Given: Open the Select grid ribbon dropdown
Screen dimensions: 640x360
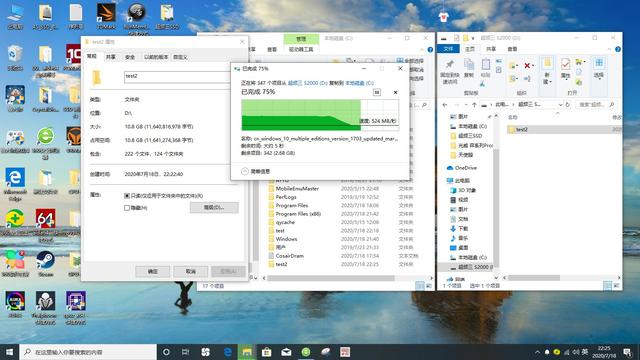Looking at the screenshot, I should pyautogui.click(x=599, y=68).
